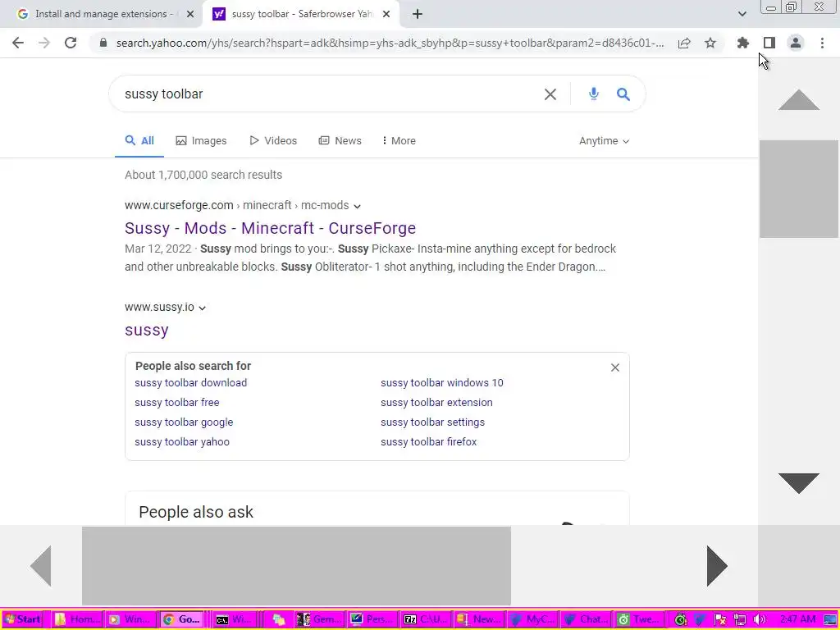Open the browser side panel
Screen dimensions: 840x630
click(x=769, y=43)
